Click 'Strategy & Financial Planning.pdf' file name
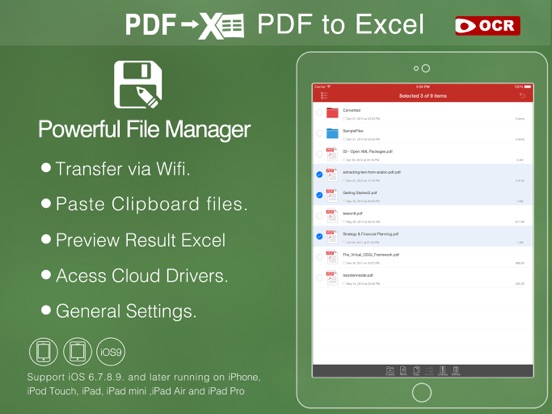This screenshot has height=414, width=552. pos(371,234)
